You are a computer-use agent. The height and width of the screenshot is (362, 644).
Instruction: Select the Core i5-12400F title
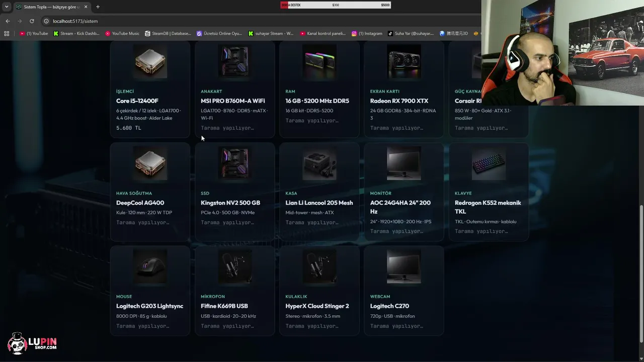click(137, 101)
